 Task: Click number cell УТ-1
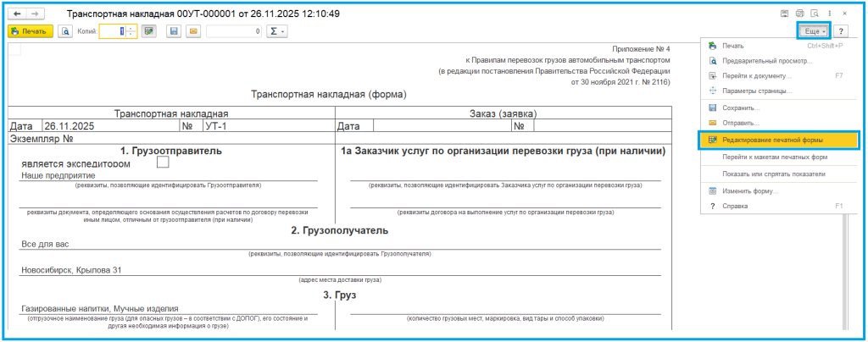[x=269, y=126]
